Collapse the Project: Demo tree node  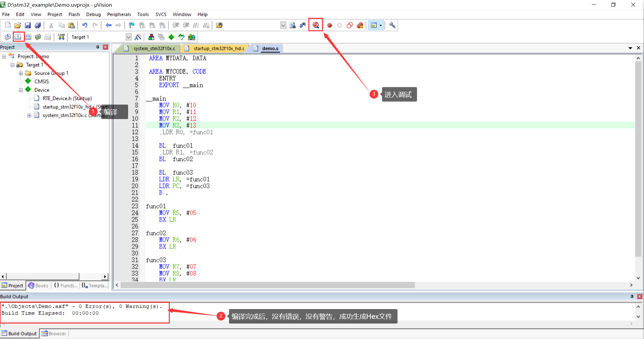tap(4, 57)
